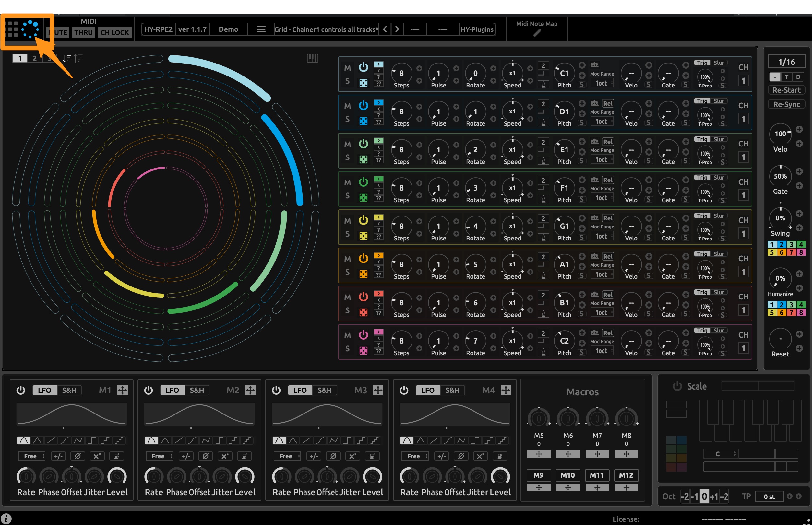Toggle power for the D1 pitch track
This screenshot has width=812, height=525.
(363, 105)
